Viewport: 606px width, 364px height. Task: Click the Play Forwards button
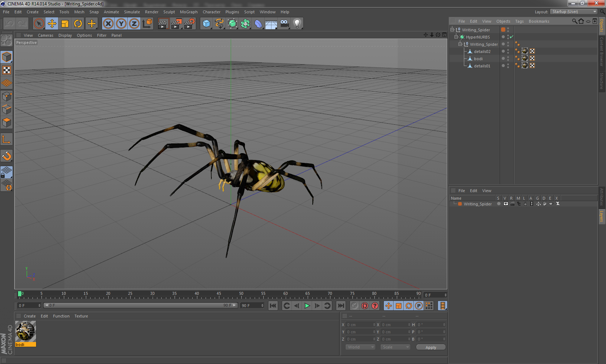tap(307, 306)
